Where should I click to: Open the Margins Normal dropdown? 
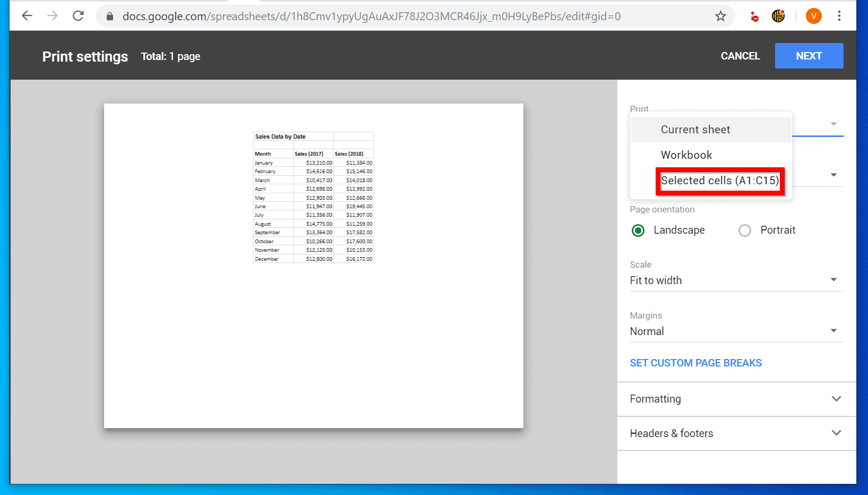[736, 331]
